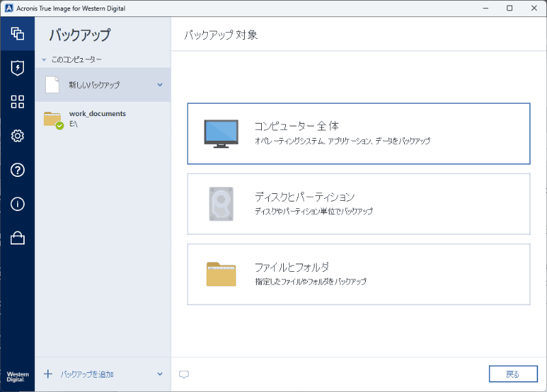This screenshot has height=392, width=547.
Task: Click the バックアップ対象 heading
Action: point(221,35)
